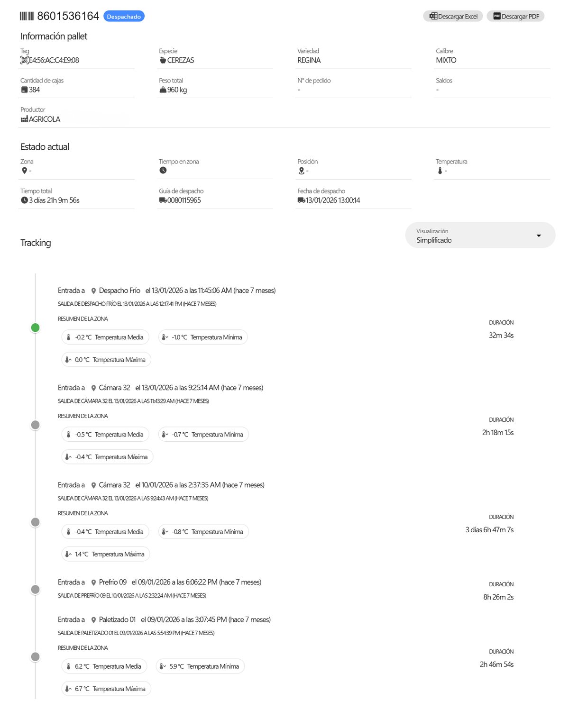Download the Excel report
The image size is (569, 728).
point(453,16)
